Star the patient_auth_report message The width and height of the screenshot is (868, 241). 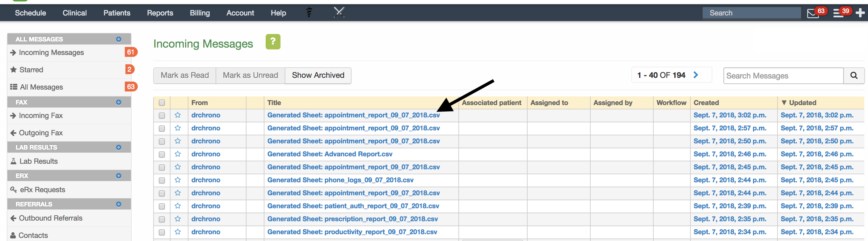[178, 206]
